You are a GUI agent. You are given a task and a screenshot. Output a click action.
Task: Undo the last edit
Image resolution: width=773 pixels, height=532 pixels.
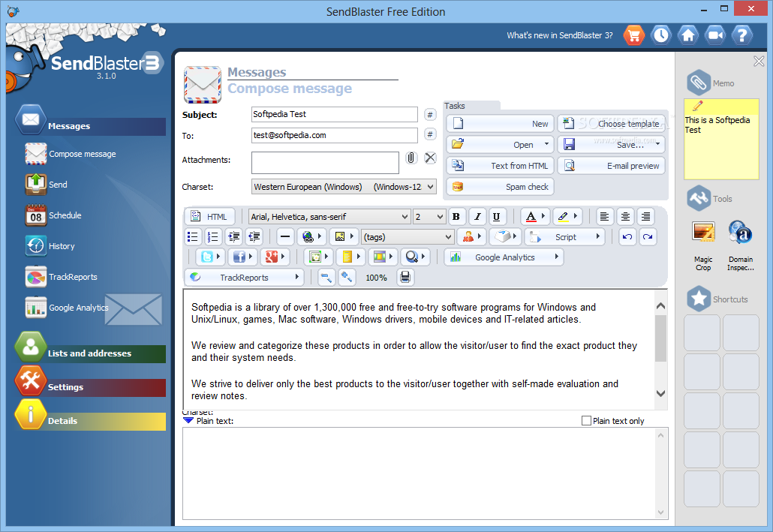pos(627,237)
